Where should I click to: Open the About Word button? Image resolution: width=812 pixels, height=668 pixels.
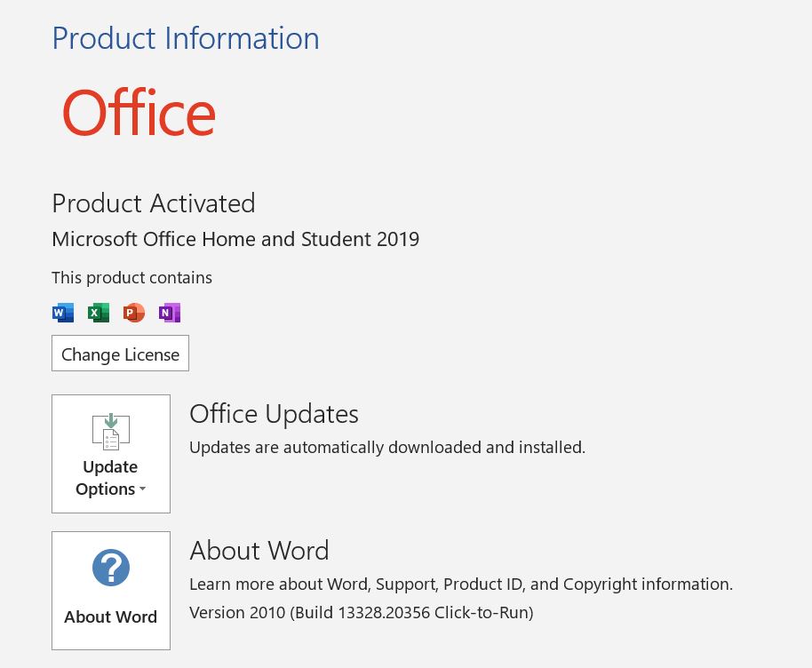(x=111, y=591)
